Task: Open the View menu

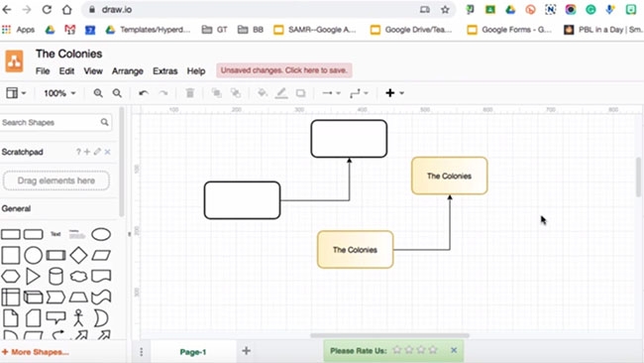Action: tap(93, 70)
